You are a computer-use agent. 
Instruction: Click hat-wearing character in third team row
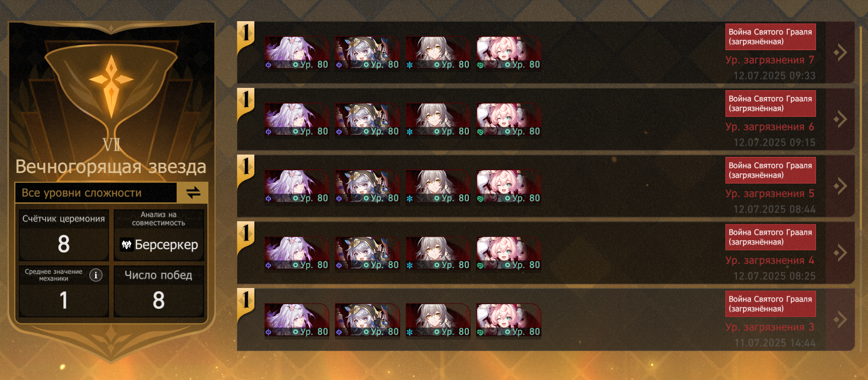click(367, 186)
